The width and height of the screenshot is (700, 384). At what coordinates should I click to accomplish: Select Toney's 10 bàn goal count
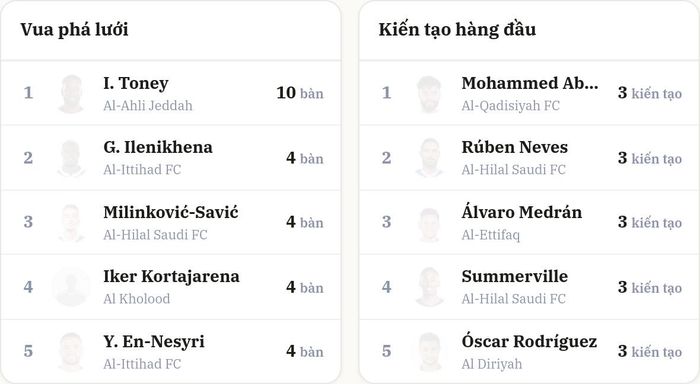(x=300, y=93)
